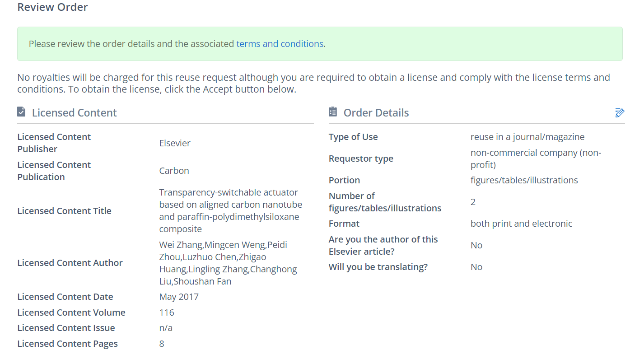Click the both print and electronic format value
The width and height of the screenshot is (644, 350).
point(521,224)
